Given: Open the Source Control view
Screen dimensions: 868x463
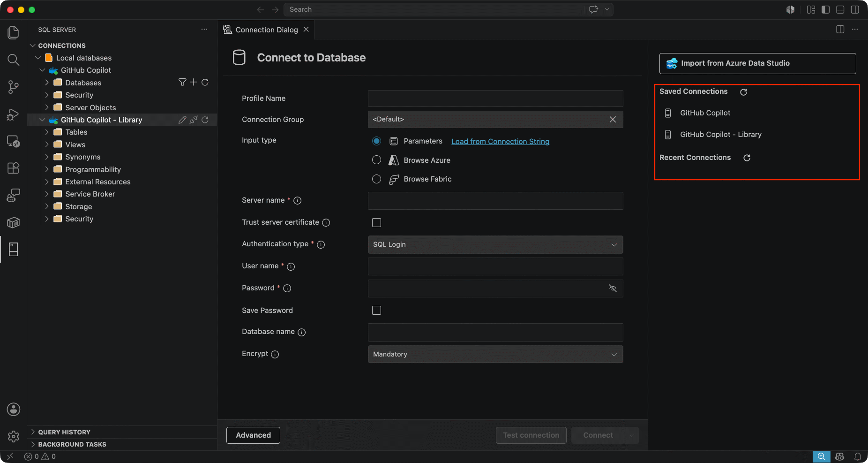Looking at the screenshot, I should [x=13, y=87].
